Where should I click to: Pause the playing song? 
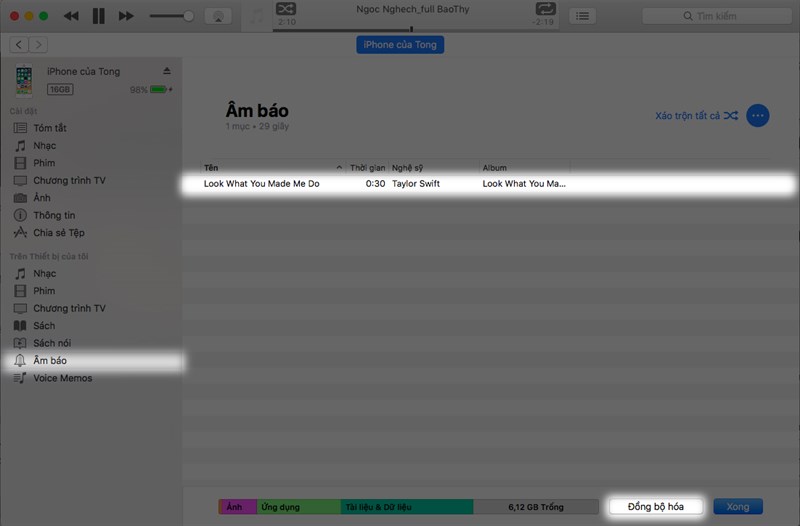98,16
